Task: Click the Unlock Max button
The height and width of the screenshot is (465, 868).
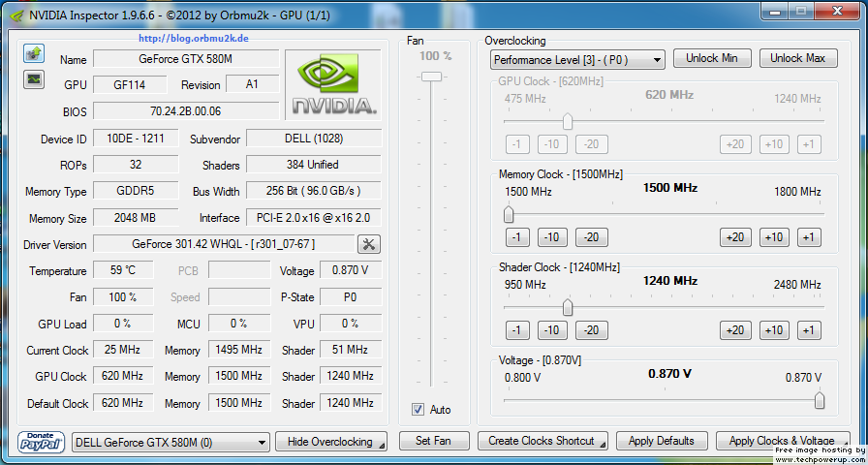Action: coord(797,58)
